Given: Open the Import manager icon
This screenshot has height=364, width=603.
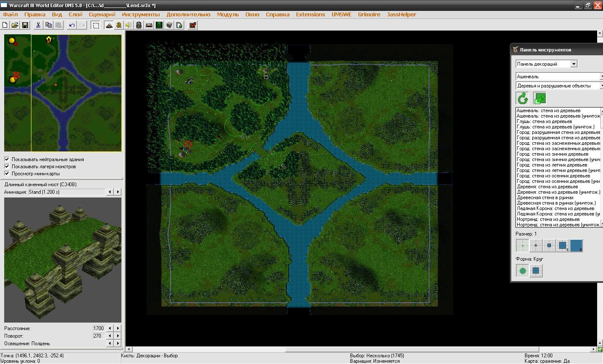Looking at the screenshot, I should pyautogui.click(x=179, y=25).
